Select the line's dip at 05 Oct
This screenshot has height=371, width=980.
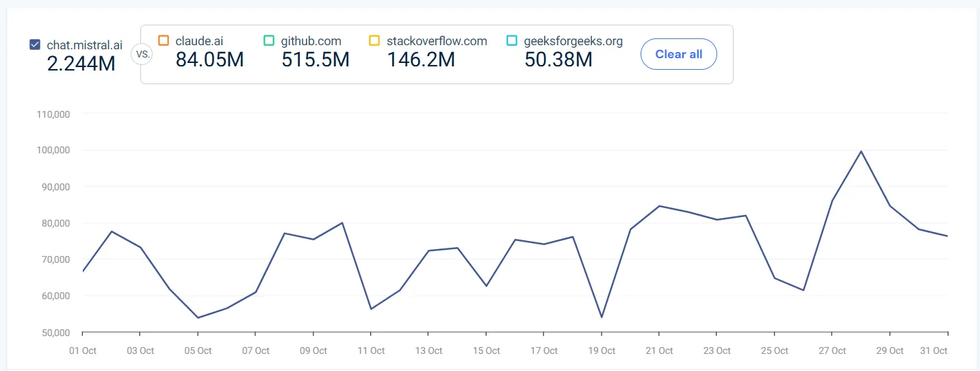(198, 318)
